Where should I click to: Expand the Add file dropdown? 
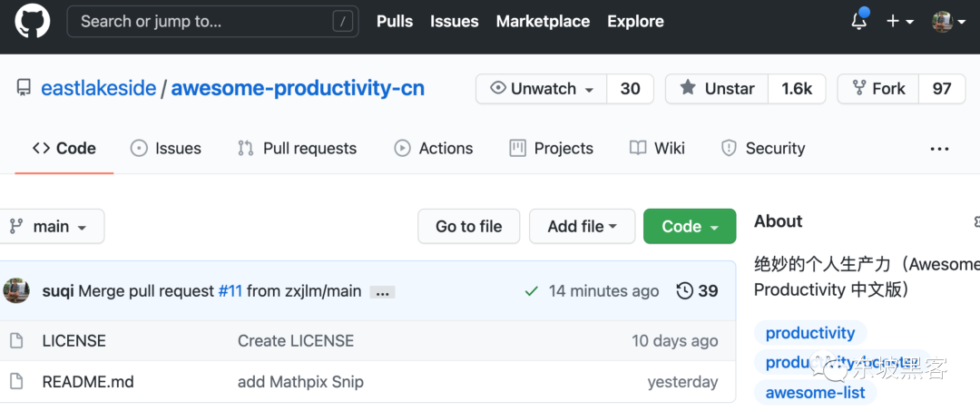pos(582,227)
